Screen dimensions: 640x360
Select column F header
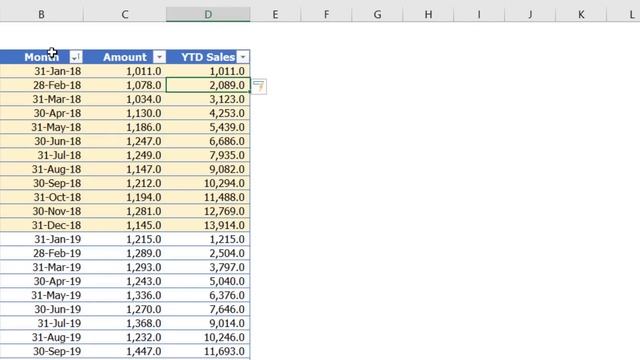[326, 15]
